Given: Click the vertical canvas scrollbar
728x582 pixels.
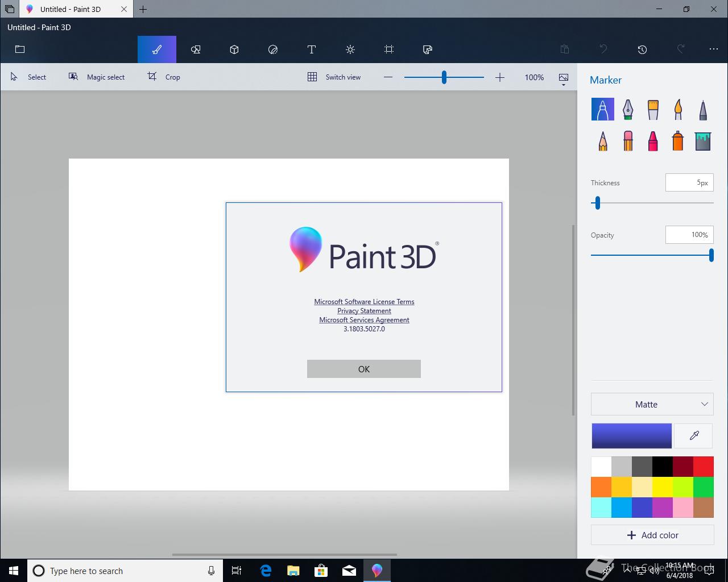Looking at the screenshot, I should 573,319.
